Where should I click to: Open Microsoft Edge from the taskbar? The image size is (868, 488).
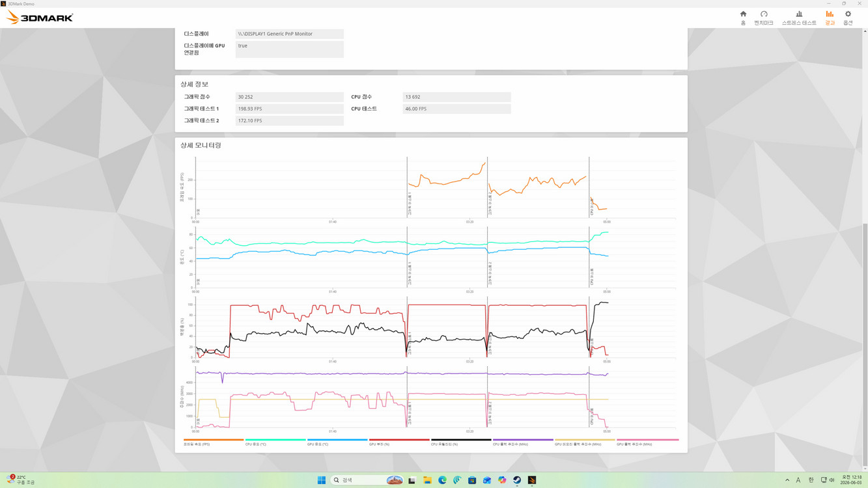[x=442, y=480]
